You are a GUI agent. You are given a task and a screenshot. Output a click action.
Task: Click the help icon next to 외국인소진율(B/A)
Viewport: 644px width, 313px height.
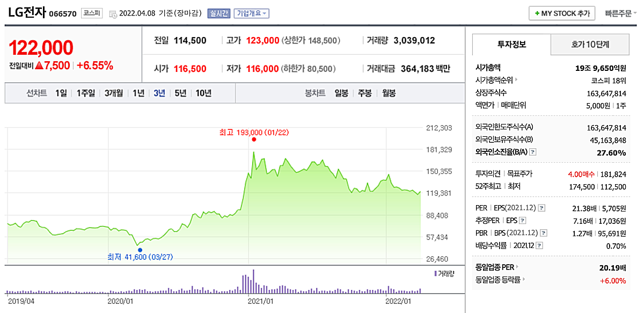pos(533,152)
